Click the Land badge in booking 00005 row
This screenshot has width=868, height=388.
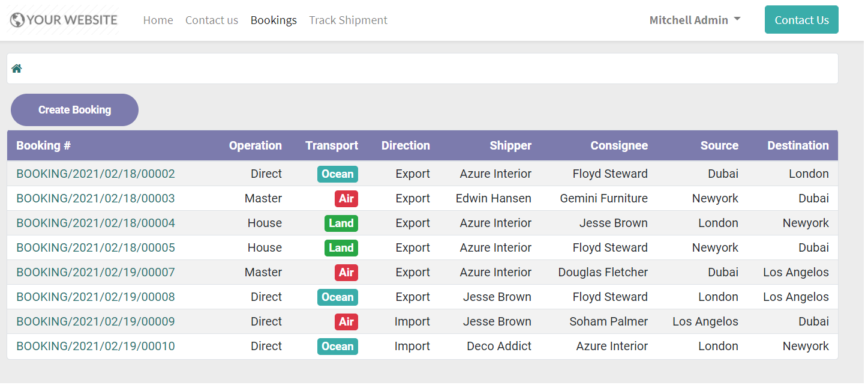pos(341,248)
